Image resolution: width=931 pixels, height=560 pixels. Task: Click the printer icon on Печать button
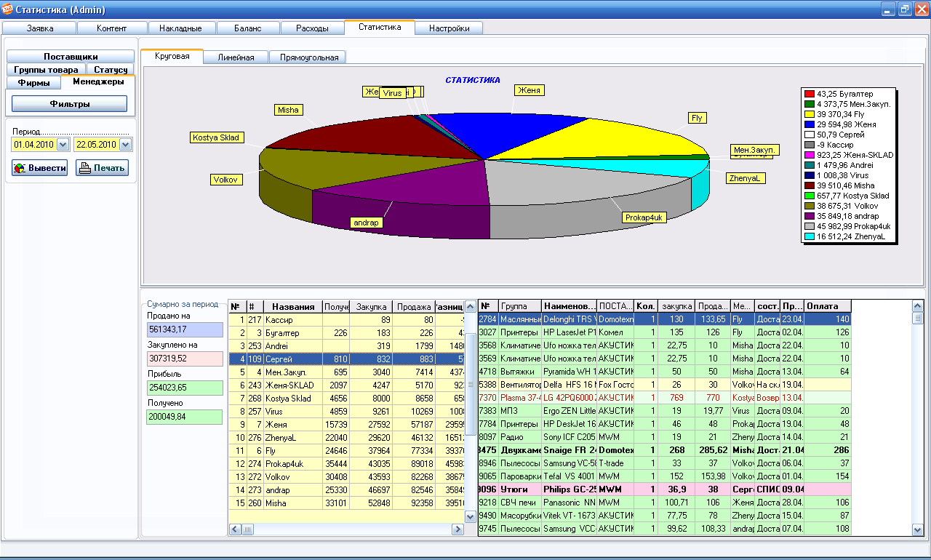click(84, 168)
